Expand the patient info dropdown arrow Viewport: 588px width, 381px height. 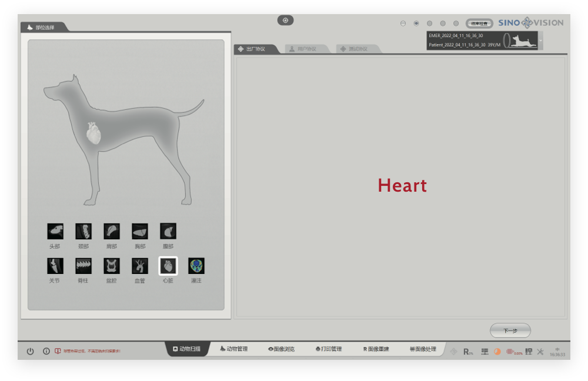coord(541,41)
